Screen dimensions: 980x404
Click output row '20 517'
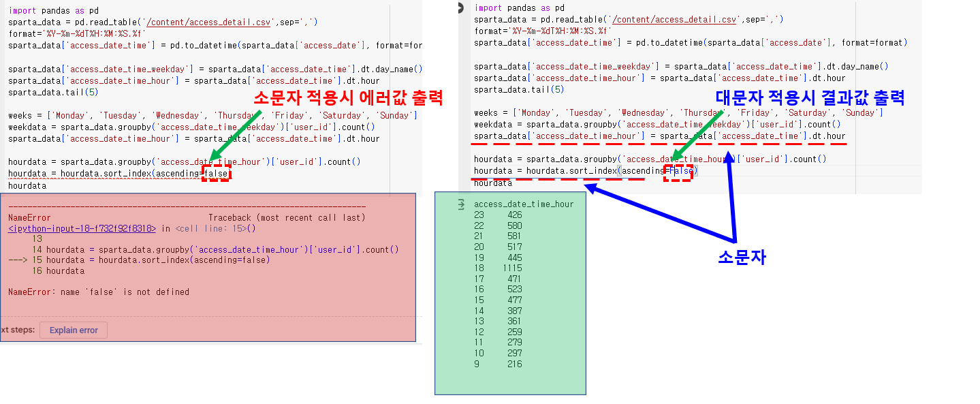pyautogui.click(x=498, y=247)
